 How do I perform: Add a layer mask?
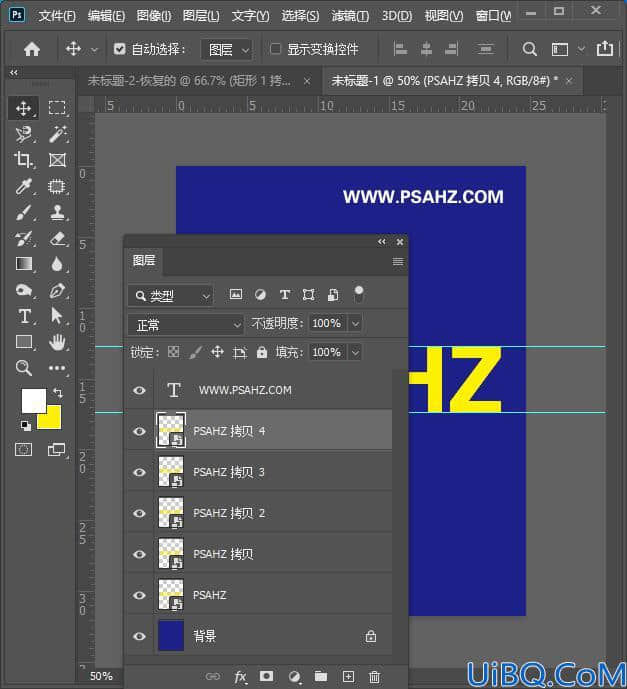pos(266,676)
